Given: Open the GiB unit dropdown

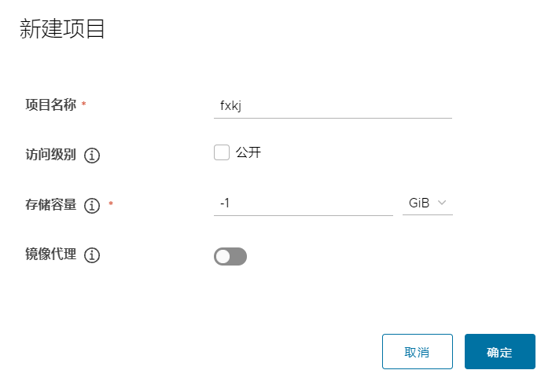Looking at the screenshot, I should click(x=427, y=203).
